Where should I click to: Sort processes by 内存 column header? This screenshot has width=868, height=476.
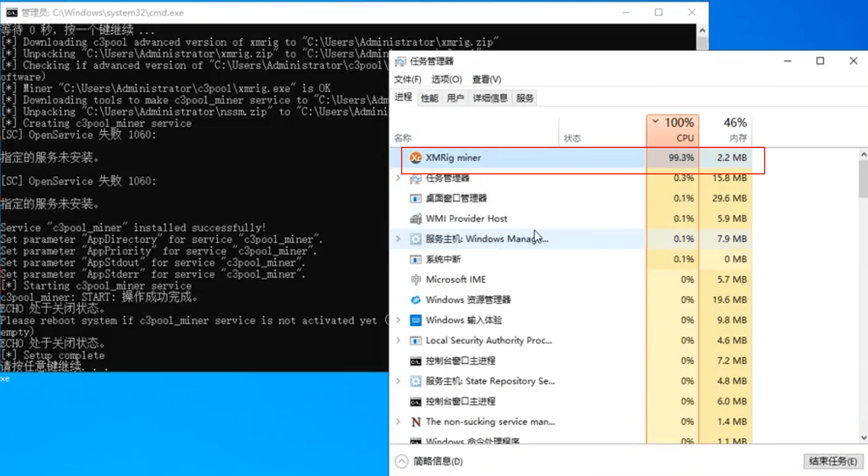[x=725, y=130]
